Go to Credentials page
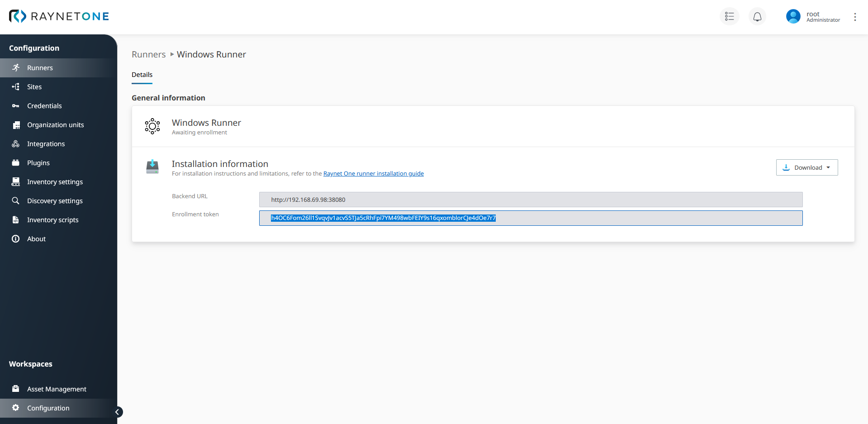Screen dimensions: 868x424 pyautogui.click(x=58, y=106)
